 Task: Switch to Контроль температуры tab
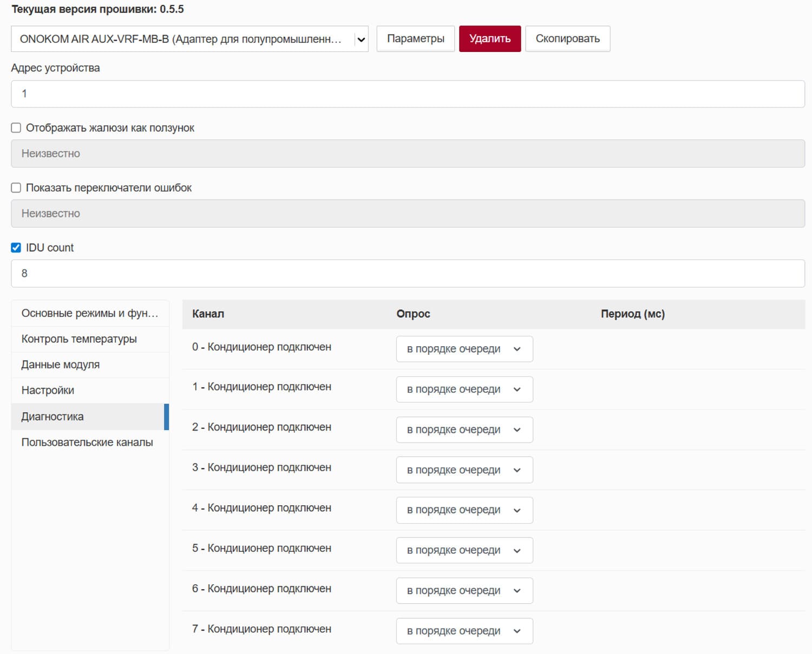point(79,339)
